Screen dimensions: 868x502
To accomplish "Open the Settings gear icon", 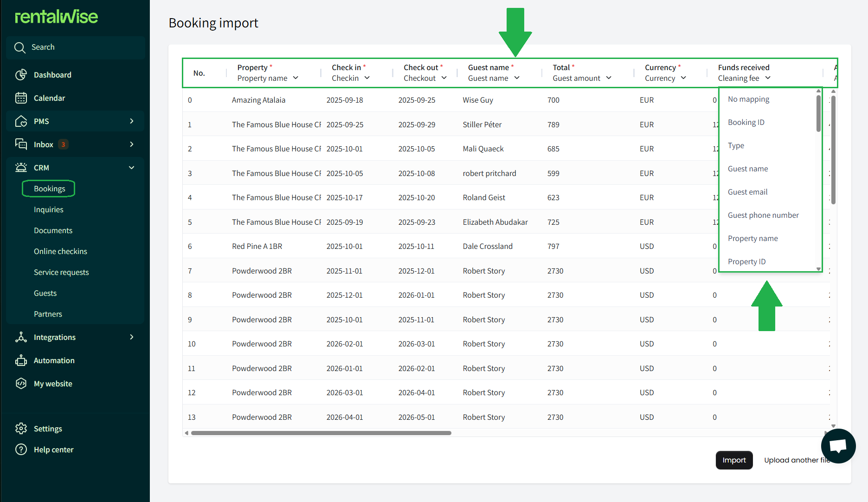I will [21, 429].
